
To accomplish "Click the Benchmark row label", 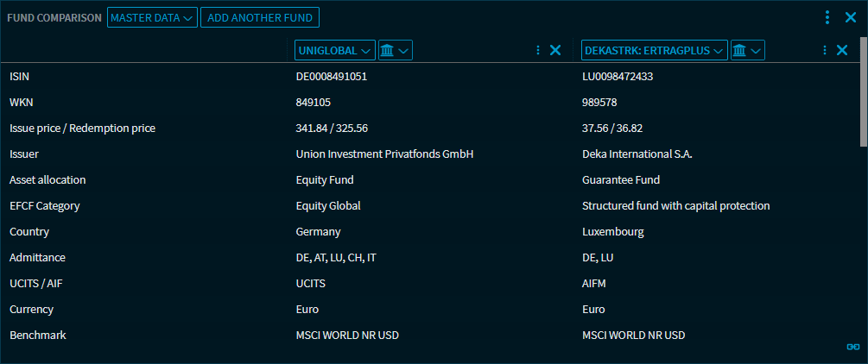I will [37, 335].
